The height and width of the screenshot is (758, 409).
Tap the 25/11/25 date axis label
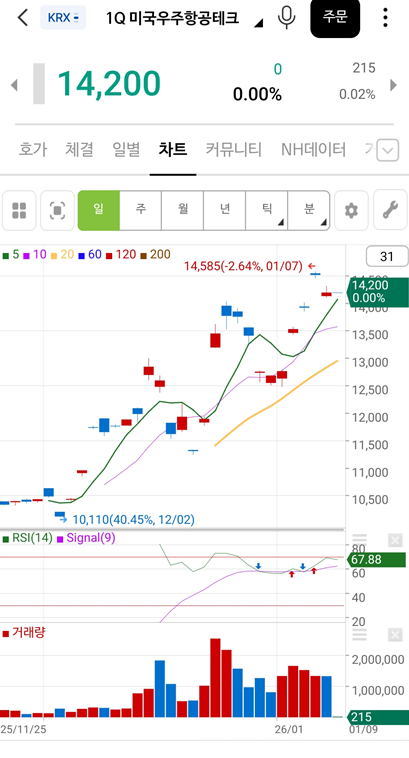point(24,729)
